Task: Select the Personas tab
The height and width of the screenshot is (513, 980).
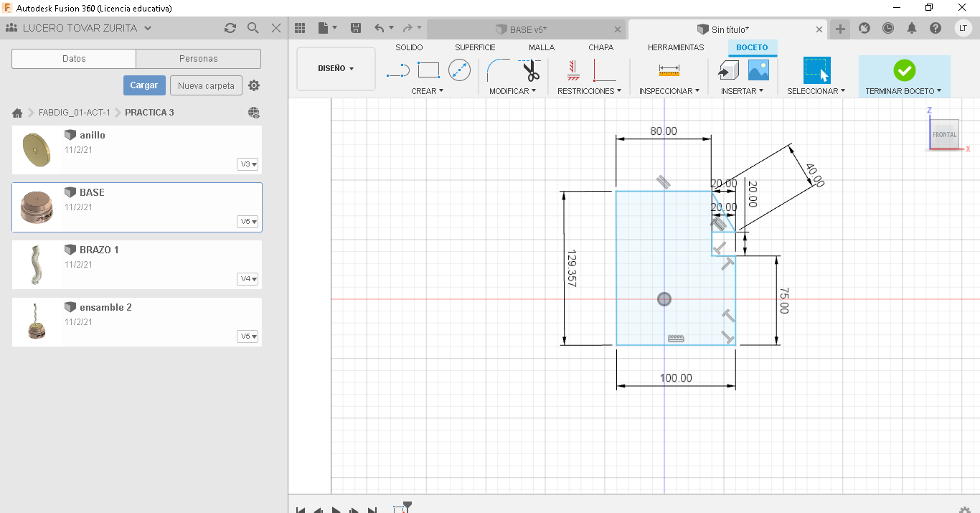Action: click(198, 59)
